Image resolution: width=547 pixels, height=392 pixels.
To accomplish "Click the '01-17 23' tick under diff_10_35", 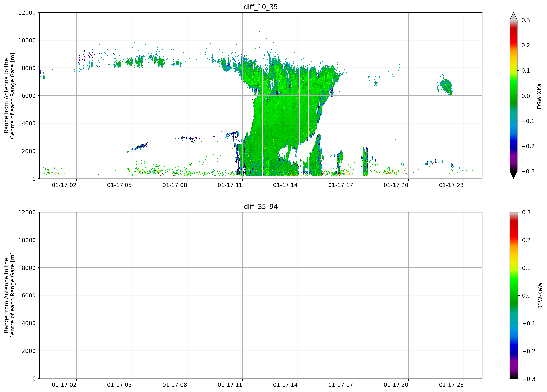I will [451, 185].
